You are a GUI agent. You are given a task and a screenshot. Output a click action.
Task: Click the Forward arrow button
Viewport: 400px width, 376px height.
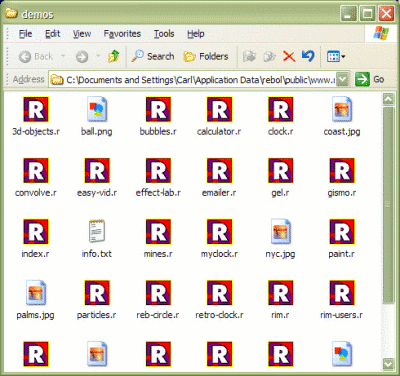coord(82,57)
